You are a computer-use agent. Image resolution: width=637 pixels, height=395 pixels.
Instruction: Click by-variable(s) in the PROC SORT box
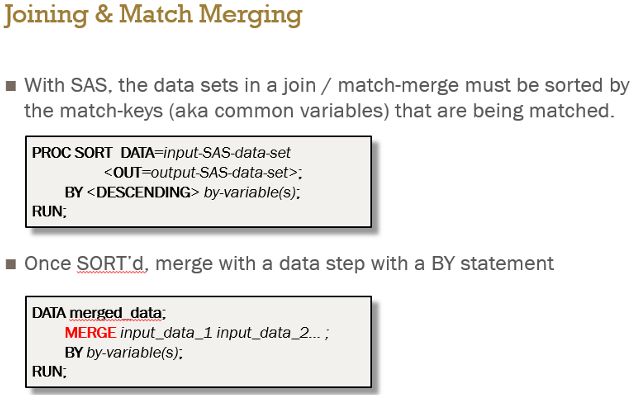[249, 192]
